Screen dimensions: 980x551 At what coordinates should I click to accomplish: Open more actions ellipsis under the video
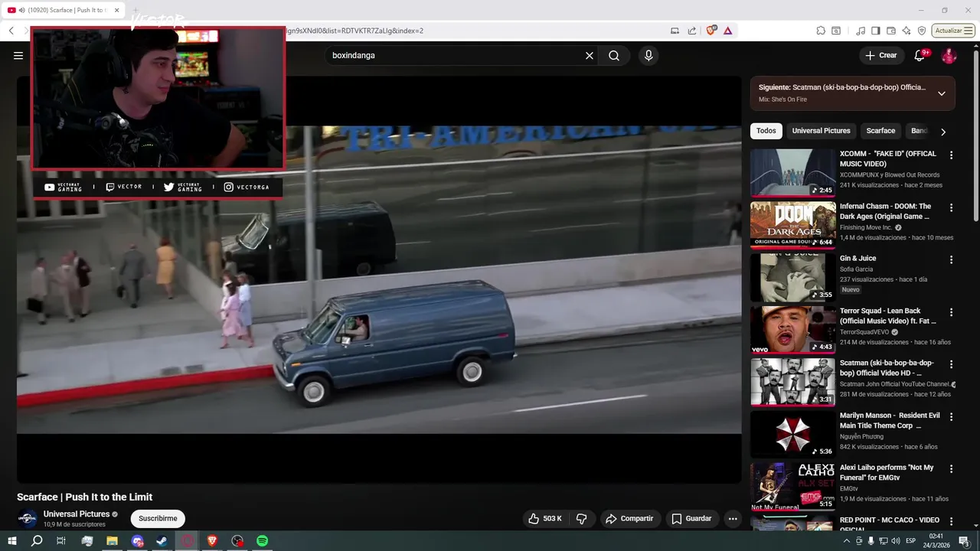point(733,519)
